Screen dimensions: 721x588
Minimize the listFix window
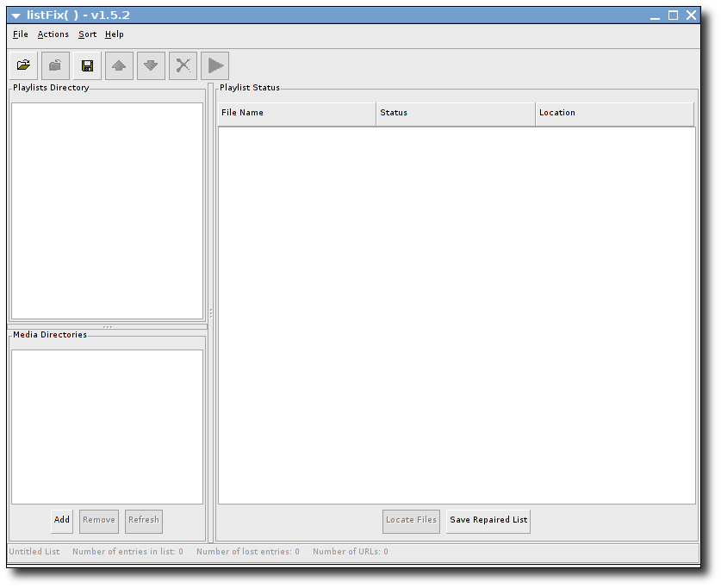[x=656, y=16]
